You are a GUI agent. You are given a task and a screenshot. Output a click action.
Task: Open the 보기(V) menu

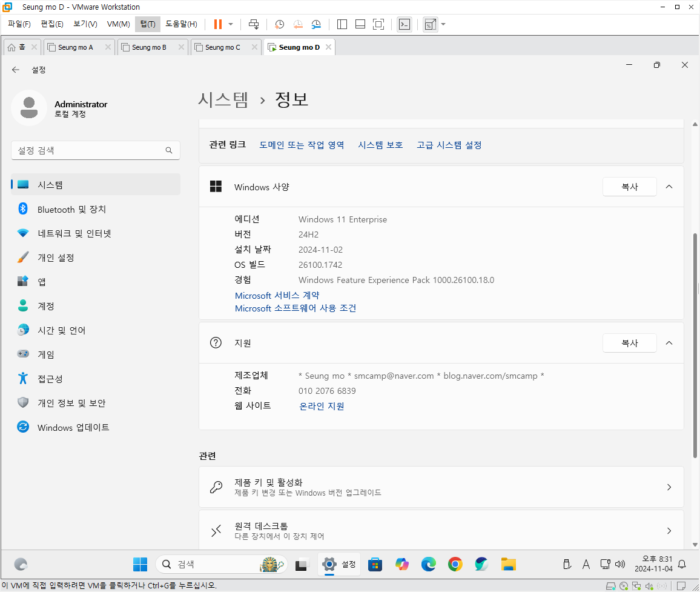(85, 24)
